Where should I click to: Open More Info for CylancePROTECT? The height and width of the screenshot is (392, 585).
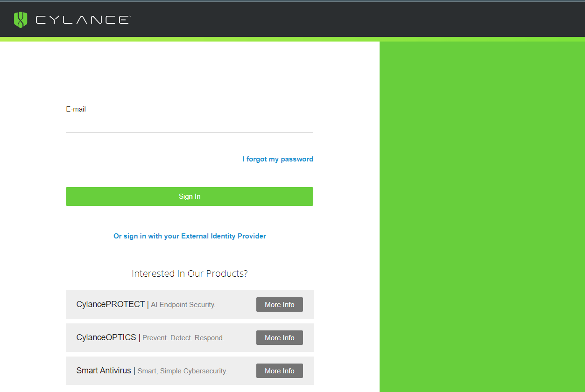(279, 305)
